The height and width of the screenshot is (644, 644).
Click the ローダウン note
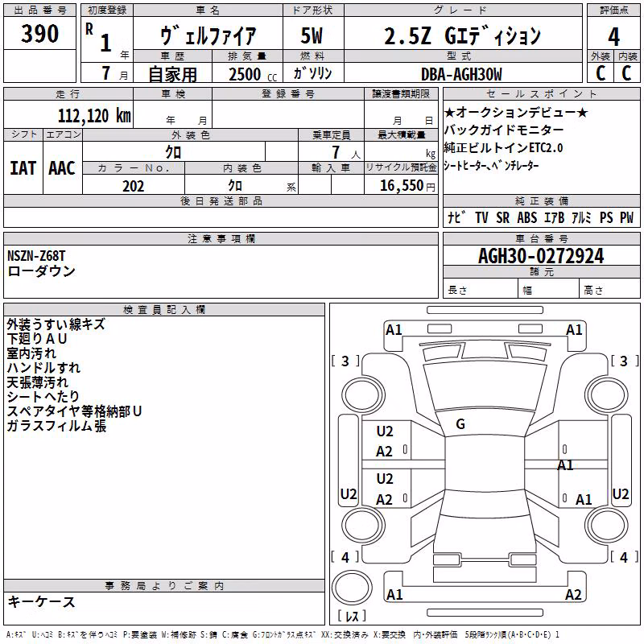click(x=42, y=271)
